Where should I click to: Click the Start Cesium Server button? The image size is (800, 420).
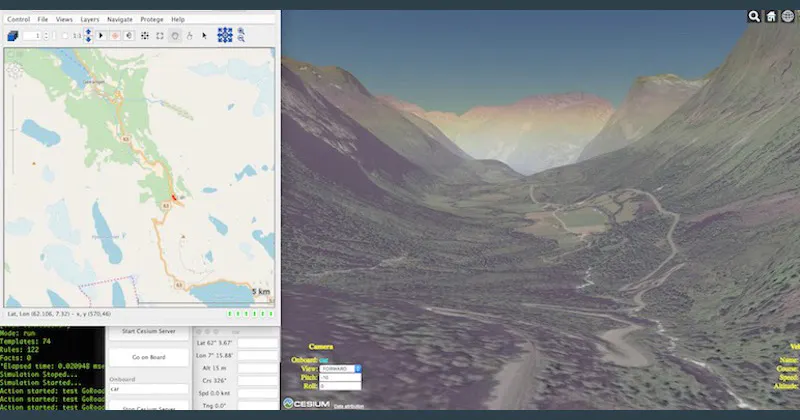pyautogui.click(x=148, y=332)
